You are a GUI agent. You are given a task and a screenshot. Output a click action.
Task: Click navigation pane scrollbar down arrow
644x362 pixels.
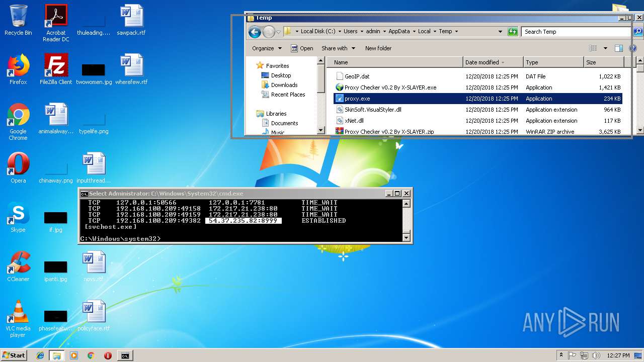[321, 130]
